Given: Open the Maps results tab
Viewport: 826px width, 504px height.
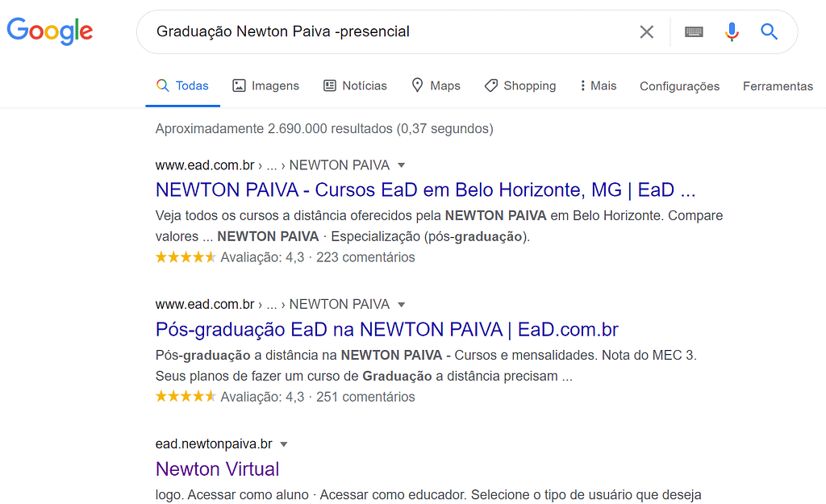Looking at the screenshot, I should pos(436,85).
